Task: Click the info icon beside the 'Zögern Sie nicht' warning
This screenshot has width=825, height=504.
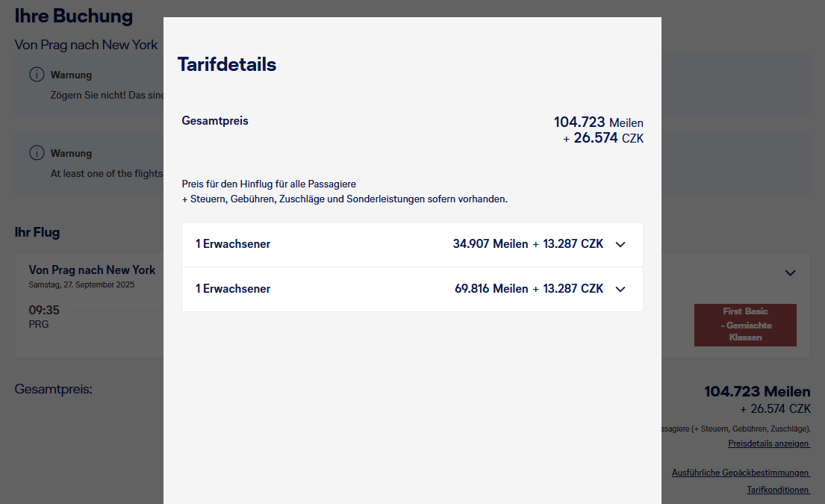Action: click(36, 75)
